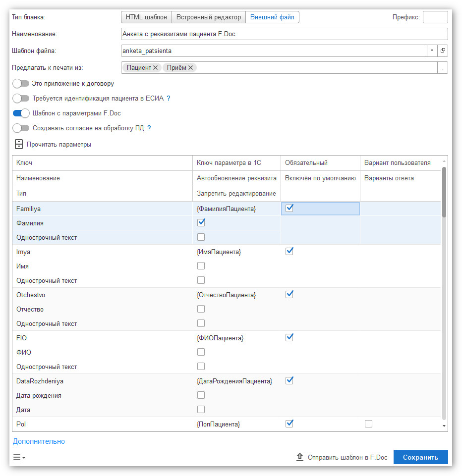Open help for согласие на обработку ПД
The height and width of the screenshot is (476, 462).
[x=149, y=128]
